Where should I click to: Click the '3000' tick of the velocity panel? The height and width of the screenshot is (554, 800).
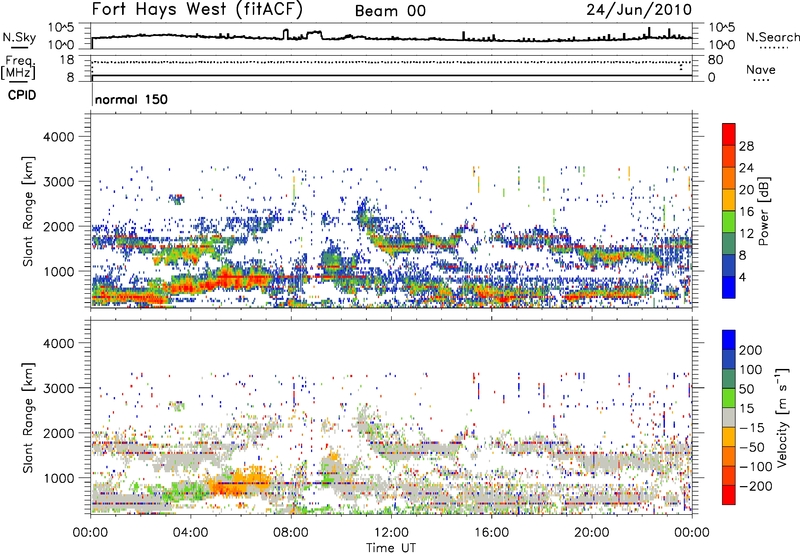tap(58, 388)
